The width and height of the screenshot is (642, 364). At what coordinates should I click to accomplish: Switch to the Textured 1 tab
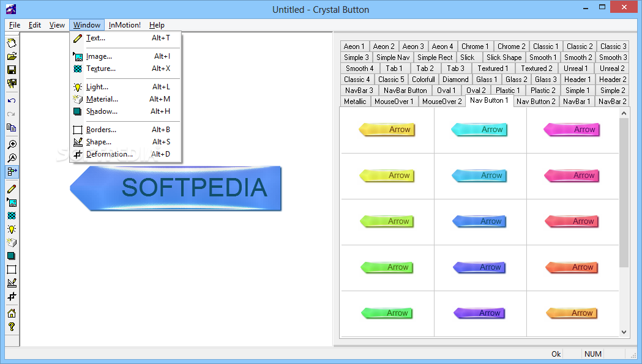tap(493, 69)
